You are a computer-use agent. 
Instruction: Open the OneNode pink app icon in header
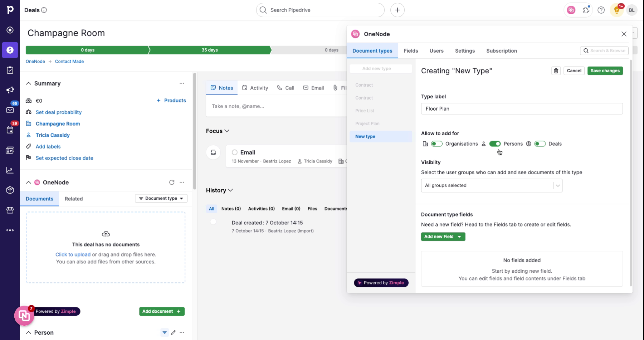pos(571,10)
